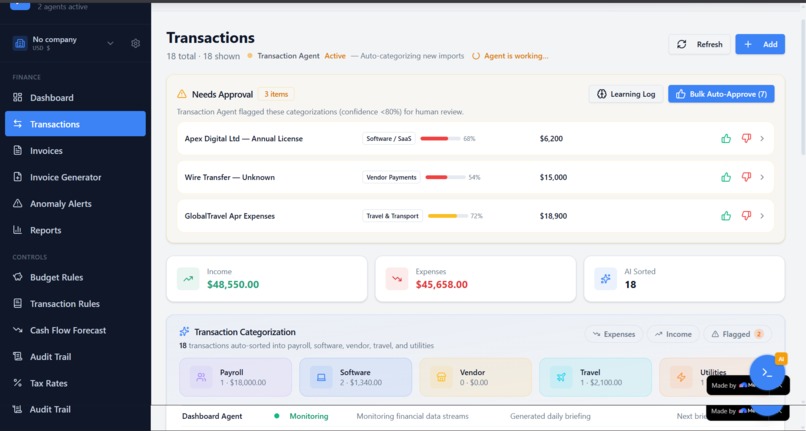Click the Budget Rules piggy bank icon

pyautogui.click(x=17, y=277)
